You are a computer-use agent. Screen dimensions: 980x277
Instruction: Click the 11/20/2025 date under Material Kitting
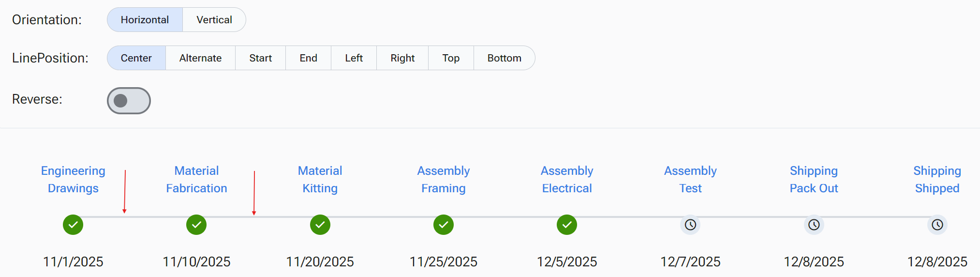(x=320, y=262)
